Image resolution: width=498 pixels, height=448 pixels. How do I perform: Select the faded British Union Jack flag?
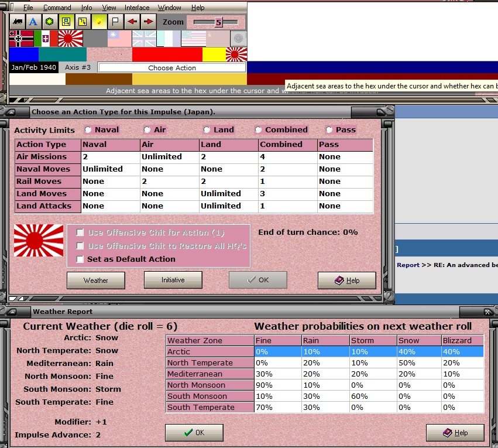tap(144, 39)
